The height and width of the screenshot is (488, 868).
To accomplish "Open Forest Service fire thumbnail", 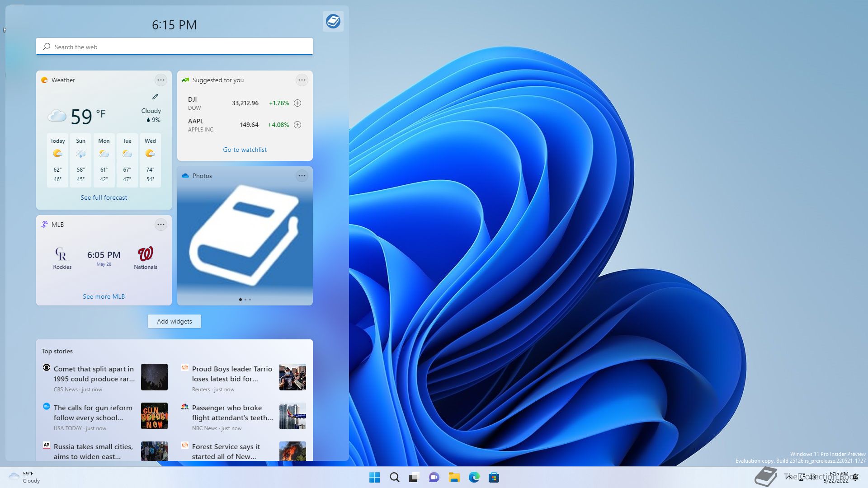I will tap(292, 451).
